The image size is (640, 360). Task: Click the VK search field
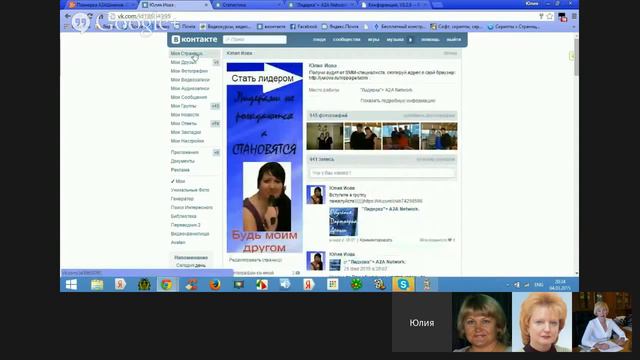click(x=255, y=40)
